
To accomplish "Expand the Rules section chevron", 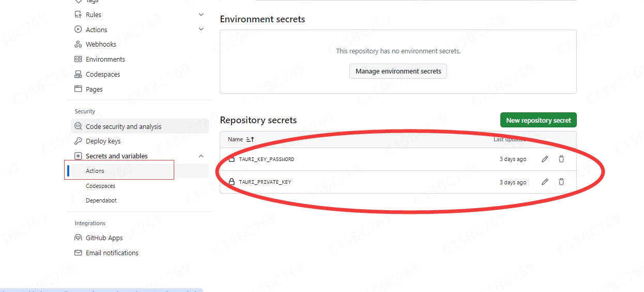I will 201,15.
